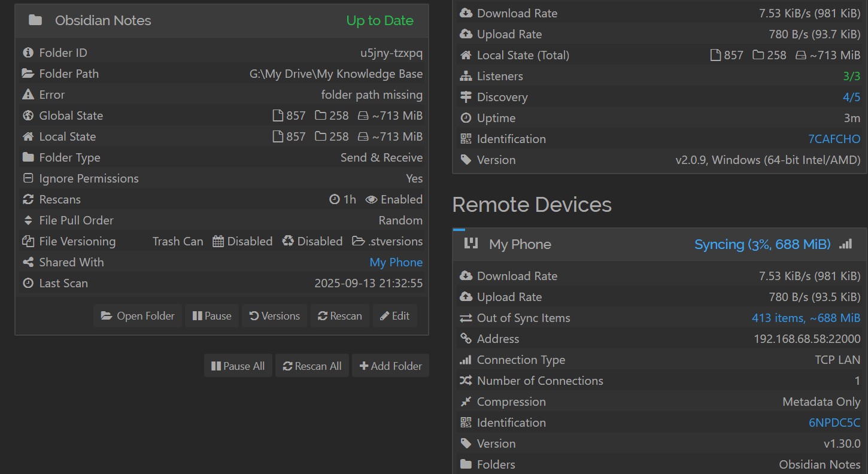The width and height of the screenshot is (868, 474).
Task: Open the 413 out of sync items link
Action: [x=805, y=318]
